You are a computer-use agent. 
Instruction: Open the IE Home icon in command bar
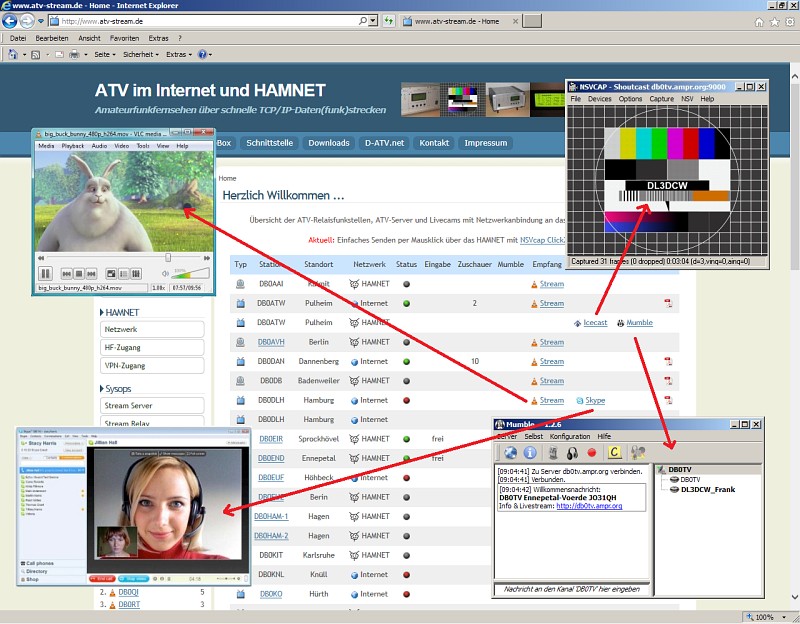pyautogui.click(x=13, y=54)
